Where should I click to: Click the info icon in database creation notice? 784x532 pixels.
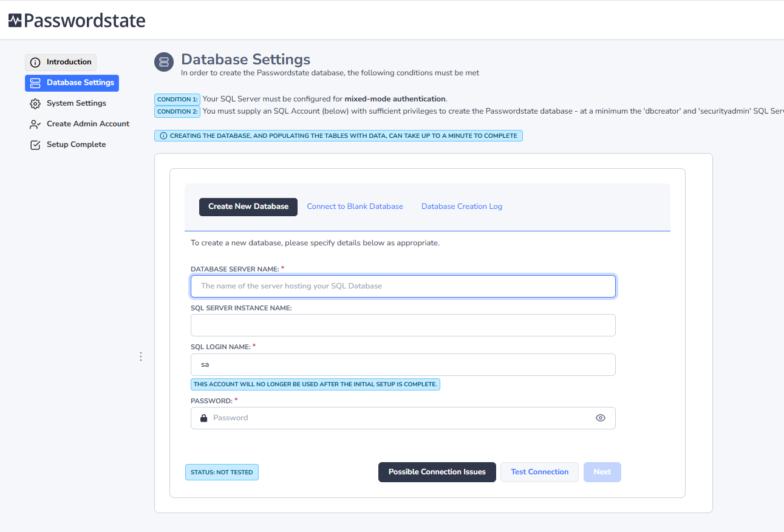point(163,135)
